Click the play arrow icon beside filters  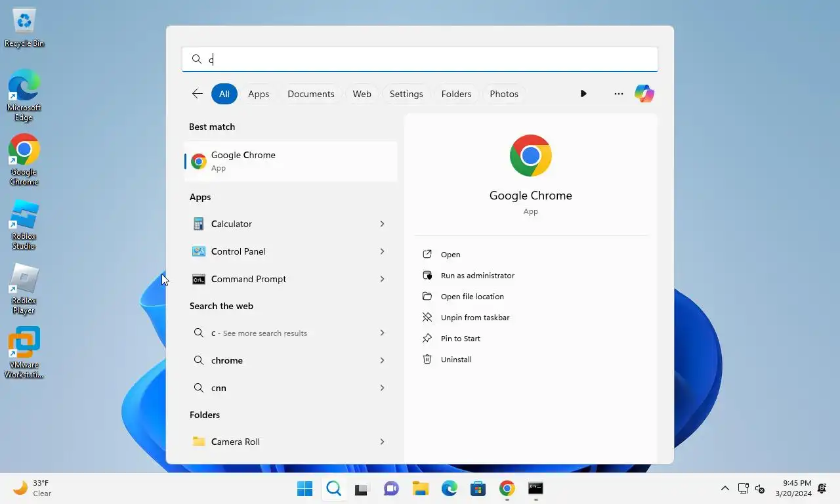click(x=583, y=94)
